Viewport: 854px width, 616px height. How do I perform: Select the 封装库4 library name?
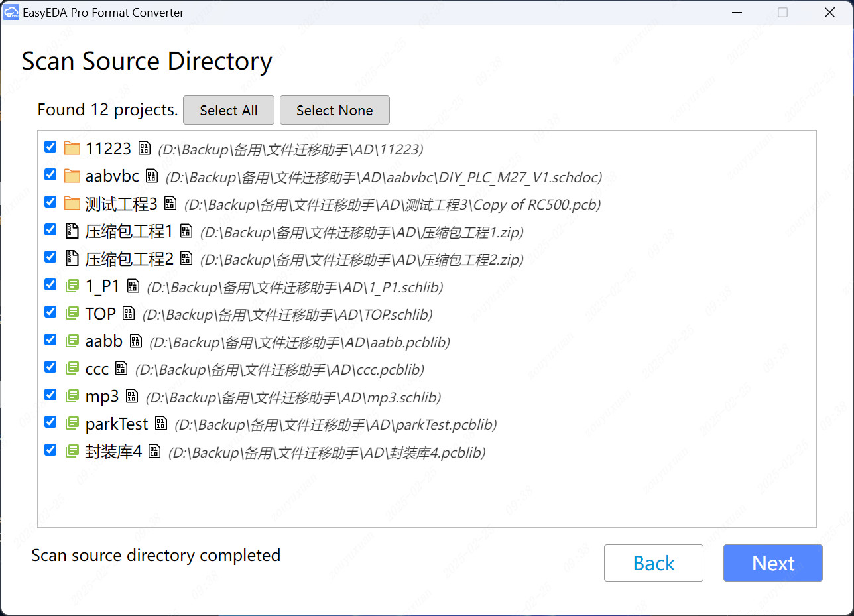click(114, 452)
